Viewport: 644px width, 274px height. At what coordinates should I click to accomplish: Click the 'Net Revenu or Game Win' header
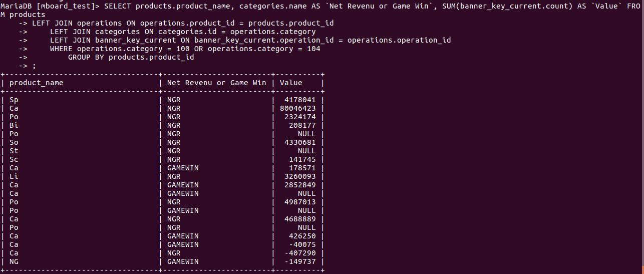coord(217,83)
